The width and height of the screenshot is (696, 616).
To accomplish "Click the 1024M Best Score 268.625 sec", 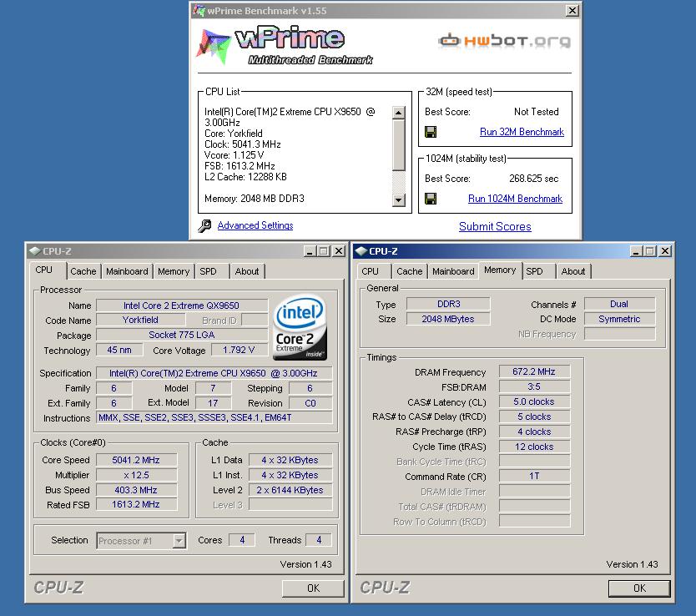I will 533,179.
